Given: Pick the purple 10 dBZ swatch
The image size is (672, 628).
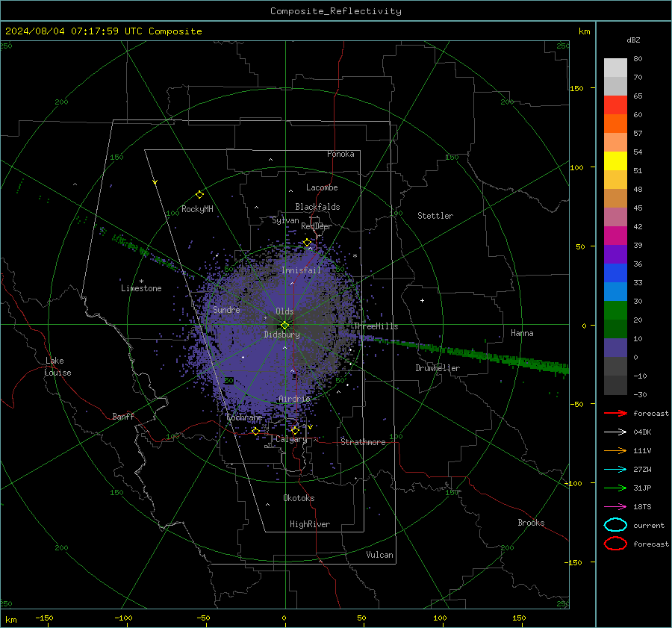Looking at the screenshot, I should [615, 347].
